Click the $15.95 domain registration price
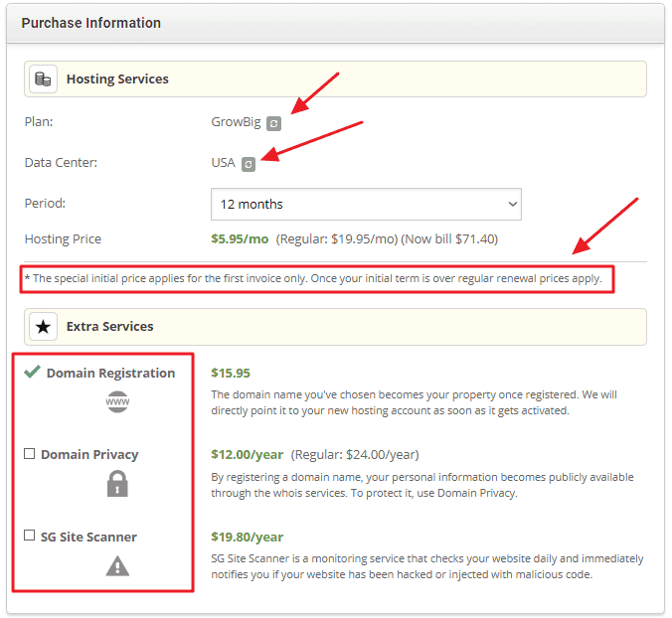Screen dimensions: 672x618 point(231,373)
